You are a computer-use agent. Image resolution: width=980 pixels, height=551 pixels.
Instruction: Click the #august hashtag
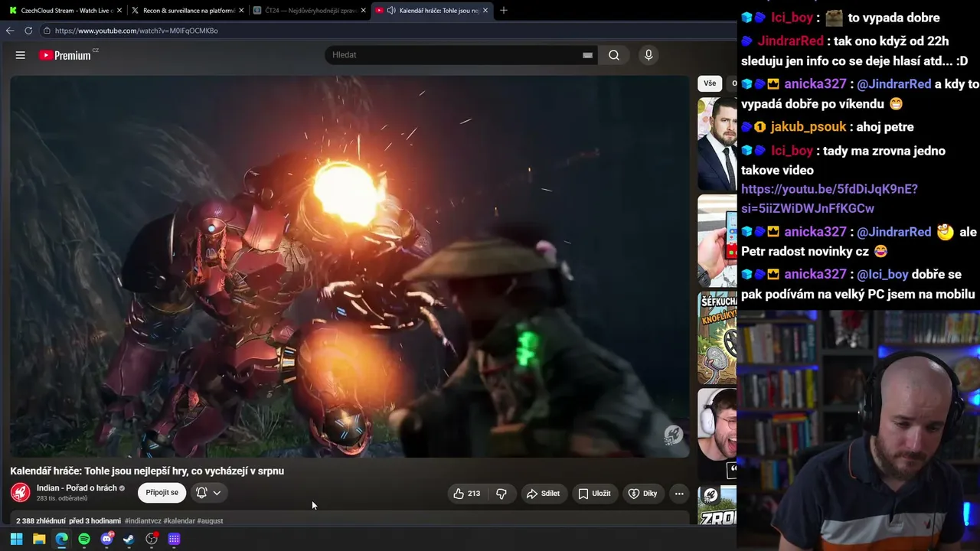tap(210, 521)
